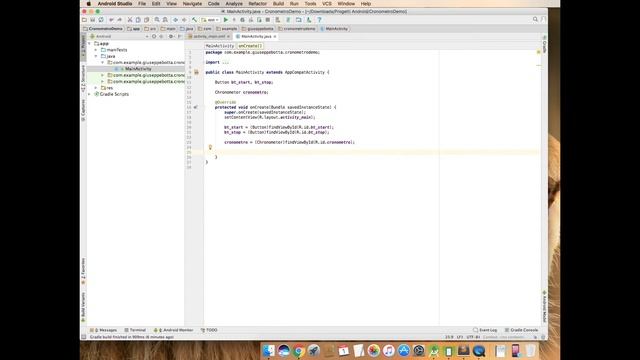Image resolution: width=640 pixels, height=360 pixels.
Task: Click the giuseppebotta breadcrumb
Action: [258, 29]
